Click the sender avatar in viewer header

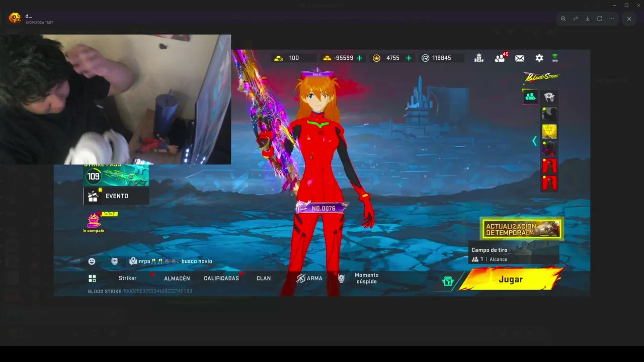(15, 18)
